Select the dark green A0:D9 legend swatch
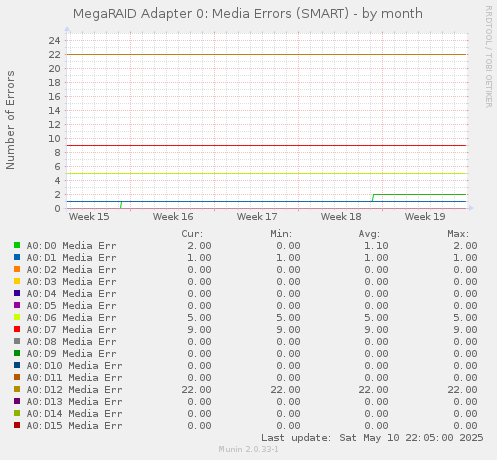Viewport: 497px width, 460px height. [17, 353]
